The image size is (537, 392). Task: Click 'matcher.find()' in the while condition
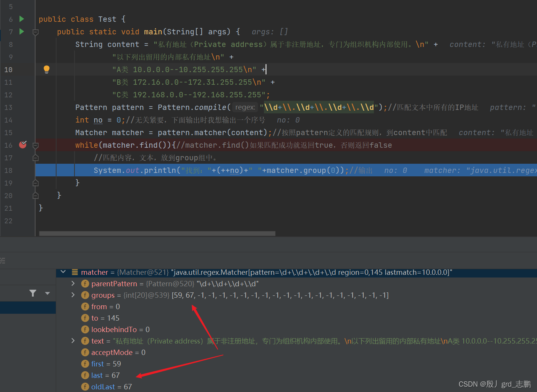pos(137,145)
